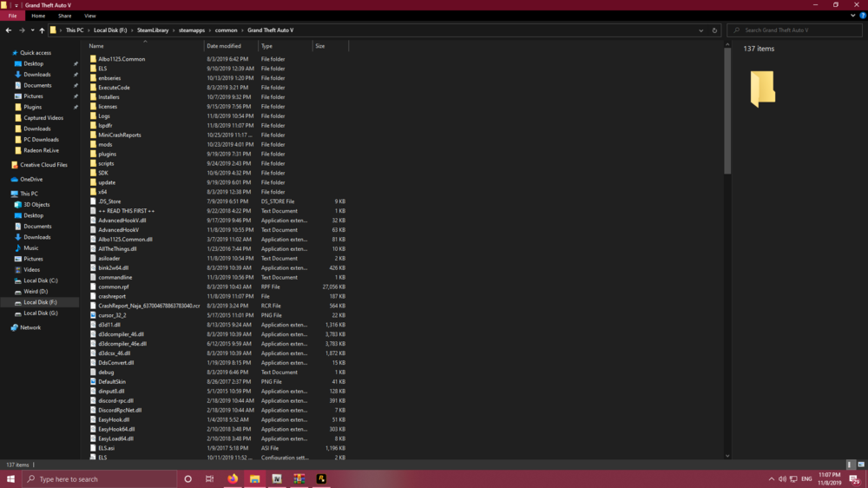This screenshot has width=868, height=488.
Task: Open Local Disk (G:) in sidebar
Action: 41,313
